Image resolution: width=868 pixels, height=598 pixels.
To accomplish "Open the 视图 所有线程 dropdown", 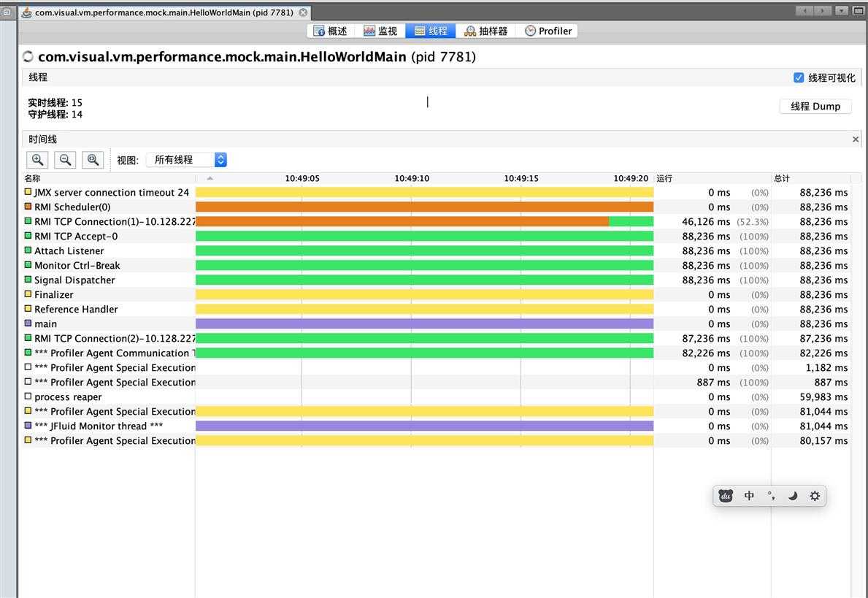I will click(187, 160).
